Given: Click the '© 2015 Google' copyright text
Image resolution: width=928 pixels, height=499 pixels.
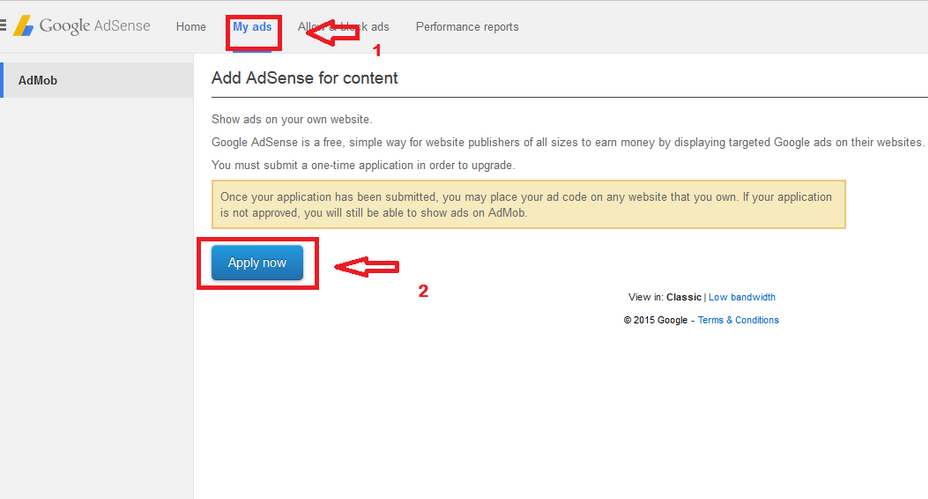Looking at the screenshot, I should click(655, 320).
